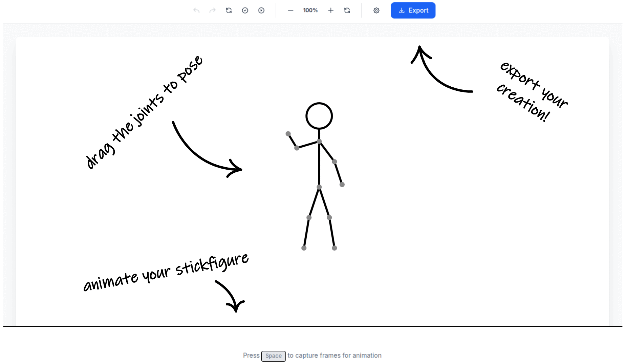This screenshot has width=626, height=364.
Task: Click the download icon inside Export button
Action: (x=402, y=10)
